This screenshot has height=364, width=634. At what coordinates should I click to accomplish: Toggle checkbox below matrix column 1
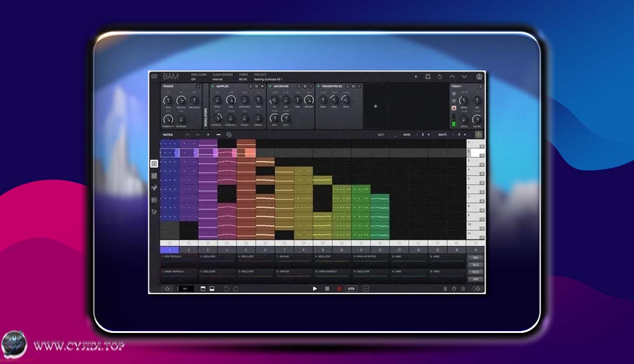[x=170, y=243]
